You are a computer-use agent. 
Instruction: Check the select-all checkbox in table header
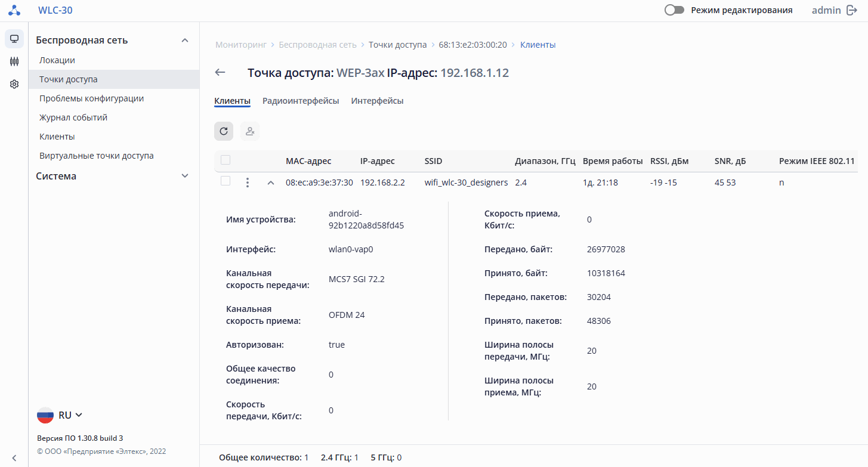(226, 160)
